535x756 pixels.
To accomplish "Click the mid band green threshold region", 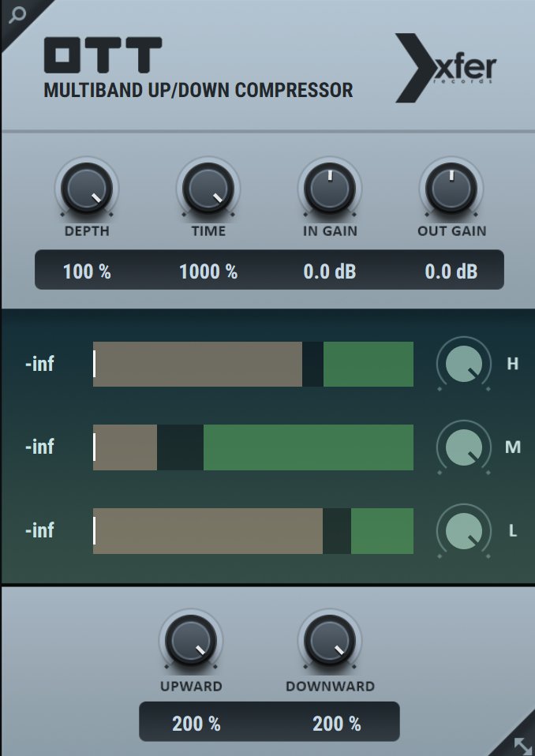I will (x=309, y=447).
